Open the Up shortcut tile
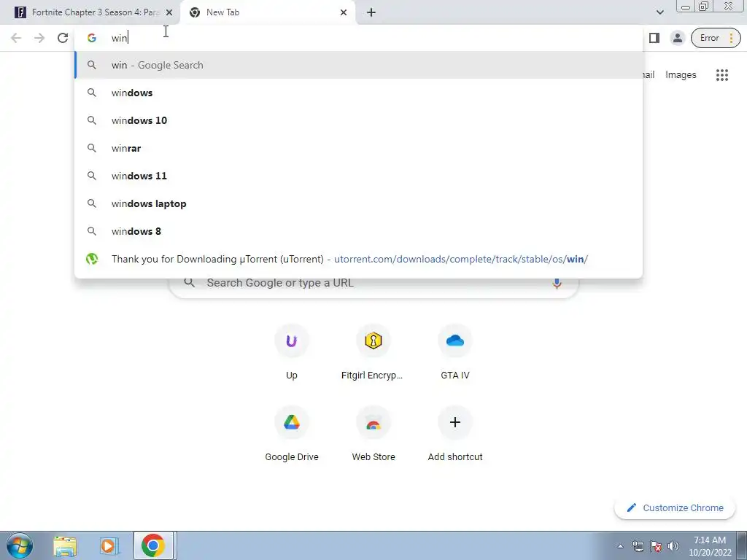This screenshot has width=747, height=560. (x=292, y=352)
